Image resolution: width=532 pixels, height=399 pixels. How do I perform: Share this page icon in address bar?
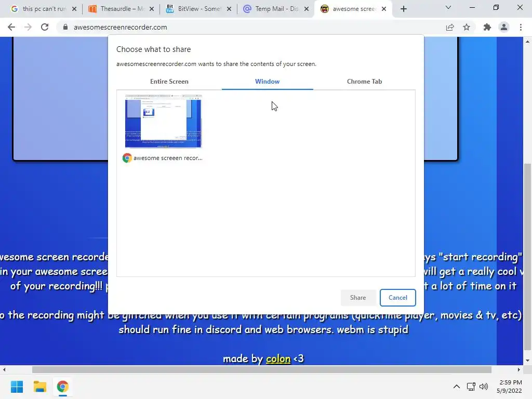tap(450, 27)
